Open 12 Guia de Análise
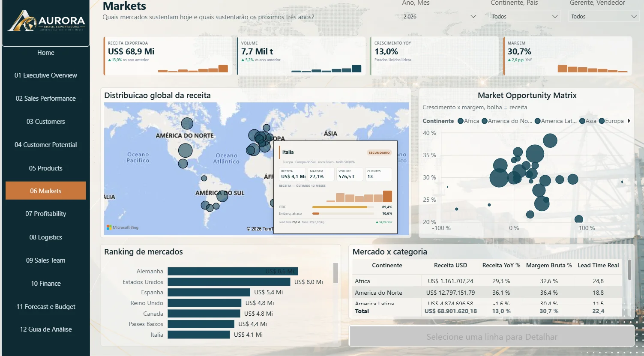The image size is (644, 356). pyautogui.click(x=46, y=329)
